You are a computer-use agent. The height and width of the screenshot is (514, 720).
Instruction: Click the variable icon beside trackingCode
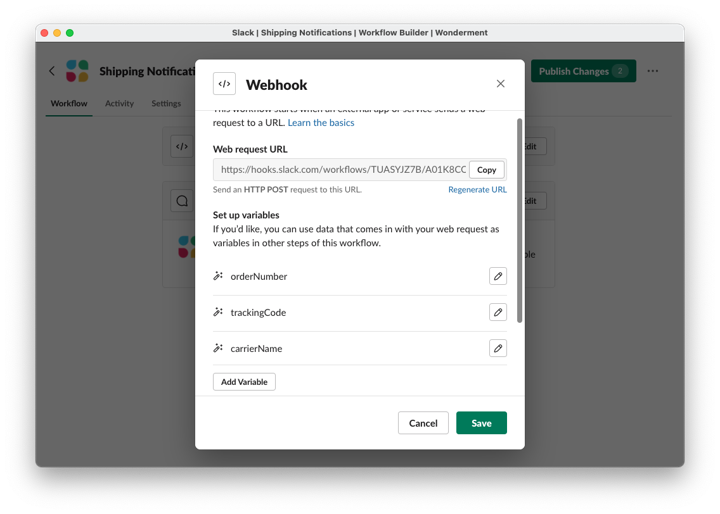coord(218,312)
